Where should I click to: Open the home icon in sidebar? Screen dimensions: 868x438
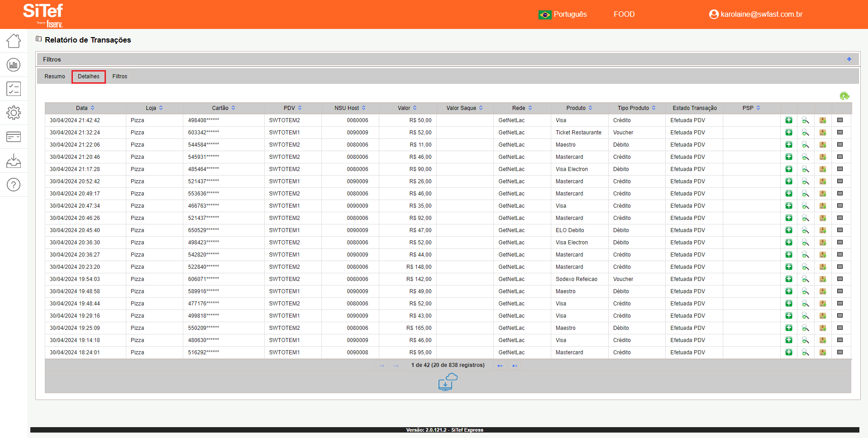(14, 41)
